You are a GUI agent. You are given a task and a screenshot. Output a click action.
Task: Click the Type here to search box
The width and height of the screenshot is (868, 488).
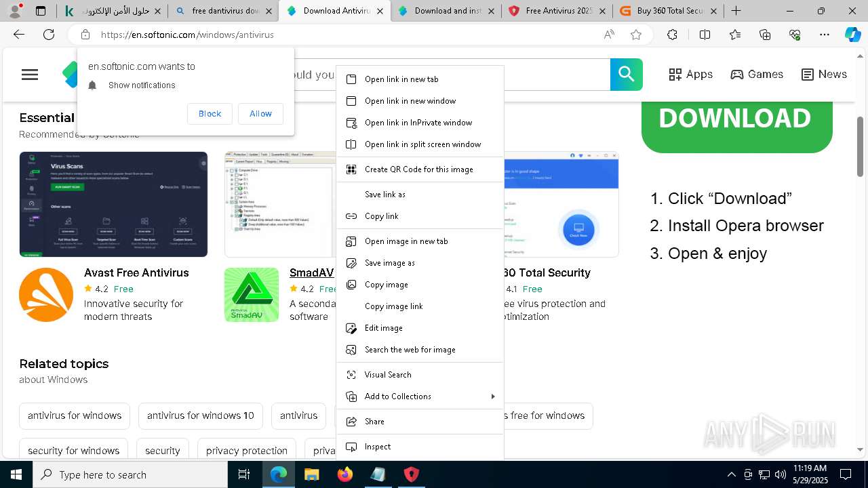click(x=130, y=474)
